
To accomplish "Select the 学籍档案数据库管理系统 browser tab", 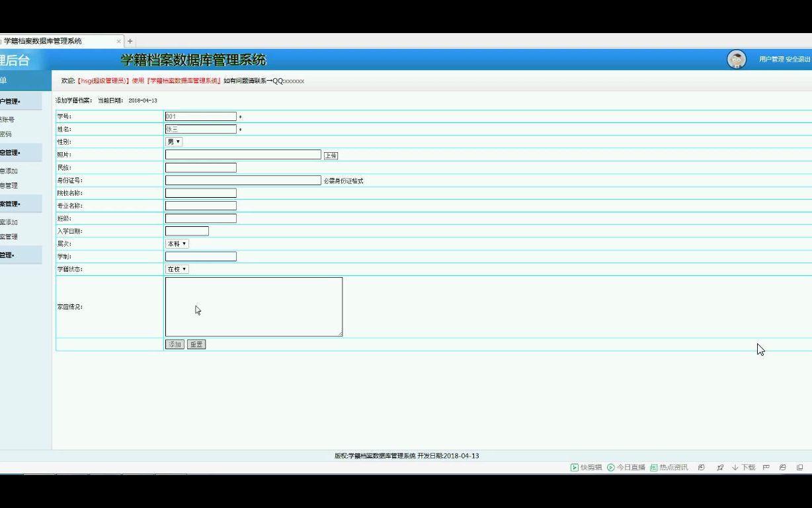I will click(x=60, y=40).
